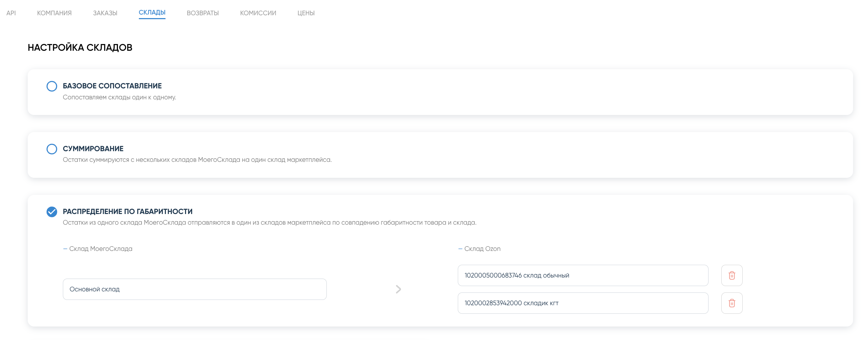Open the Комиссии tab

coord(258,13)
